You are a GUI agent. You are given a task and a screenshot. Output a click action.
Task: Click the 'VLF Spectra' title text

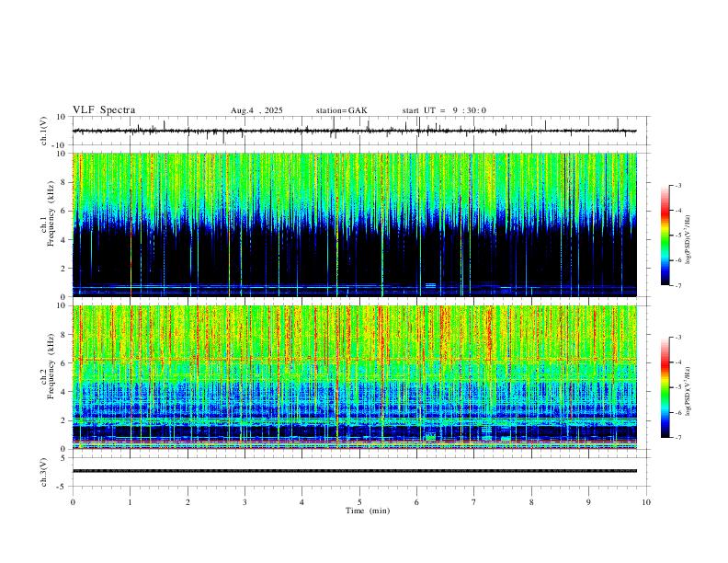tap(104, 110)
